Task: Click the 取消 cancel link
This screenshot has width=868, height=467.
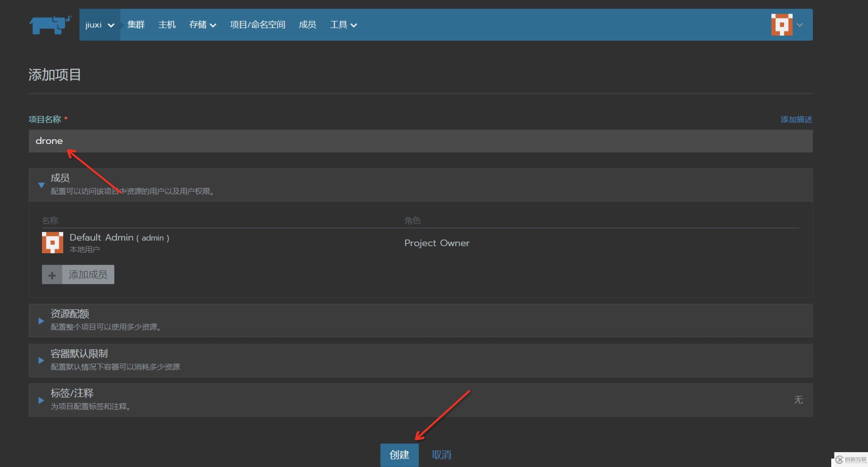Action: pos(441,455)
